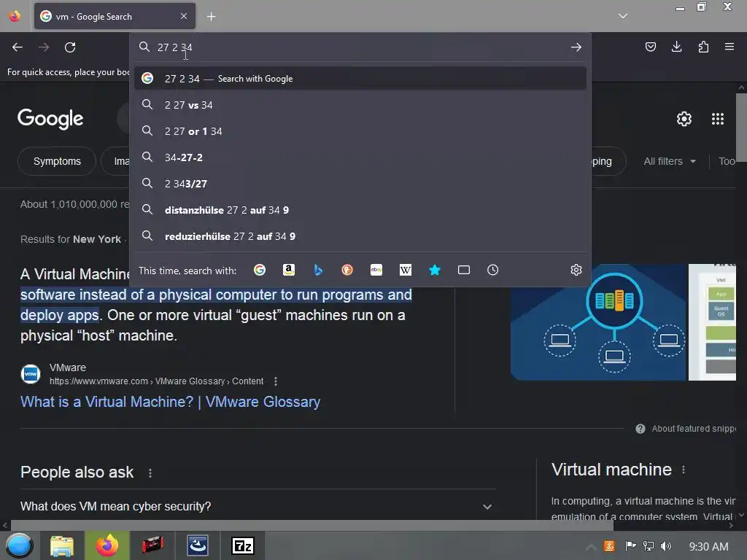Search this time with Wikipedia

click(x=406, y=270)
